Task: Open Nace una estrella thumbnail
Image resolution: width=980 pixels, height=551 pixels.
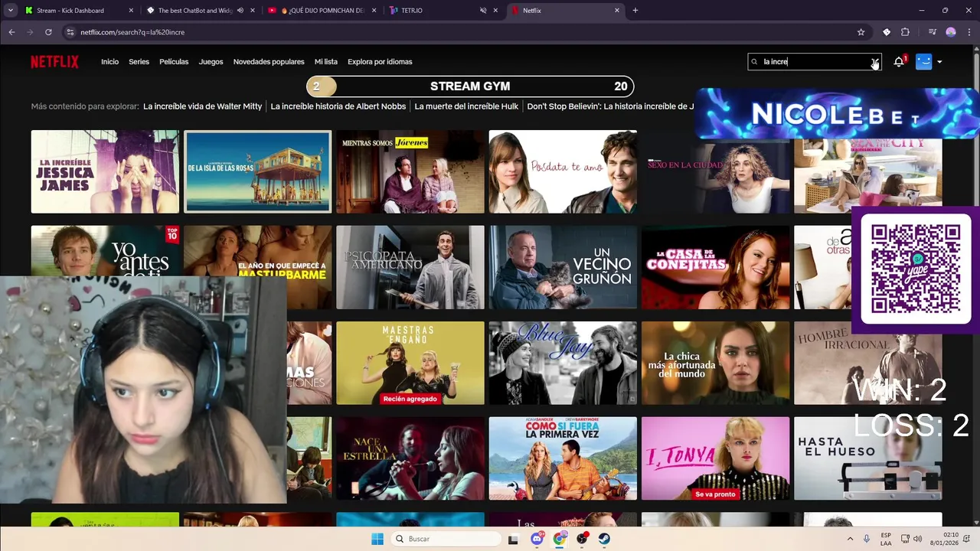Action: [x=410, y=458]
